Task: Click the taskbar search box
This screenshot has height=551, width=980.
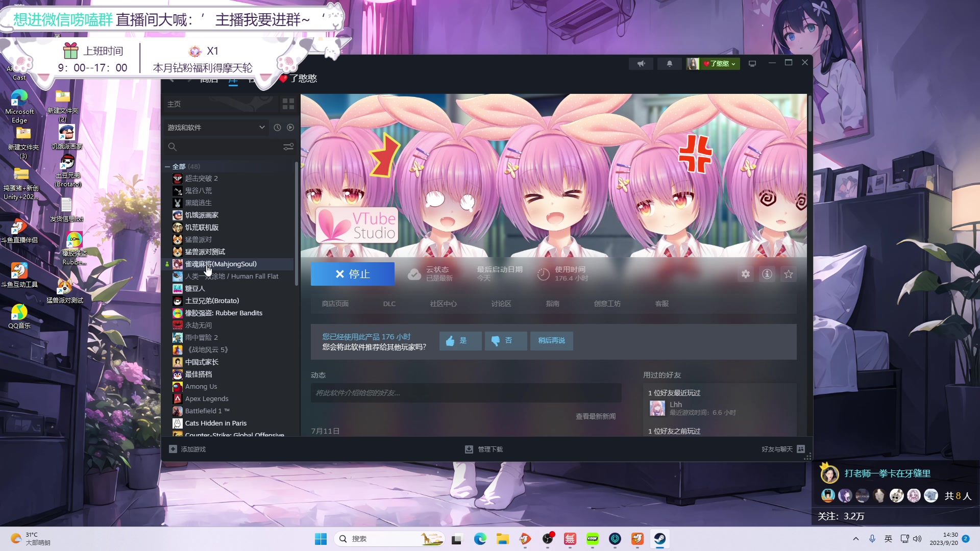Action: coord(389,539)
